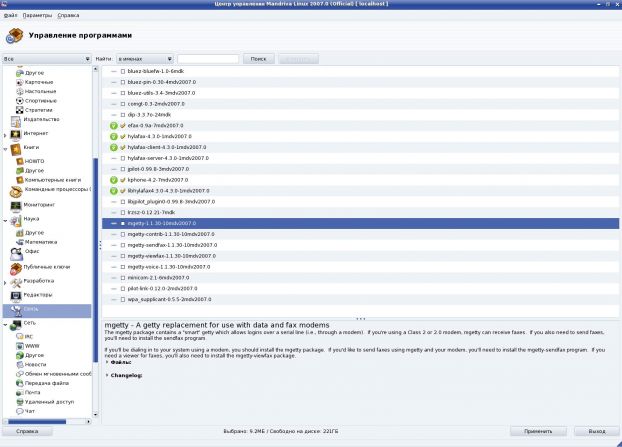Click the Спортивные soccer ball icon
Image resolution: width=622 pixels, height=447 pixels.
[x=19, y=101]
